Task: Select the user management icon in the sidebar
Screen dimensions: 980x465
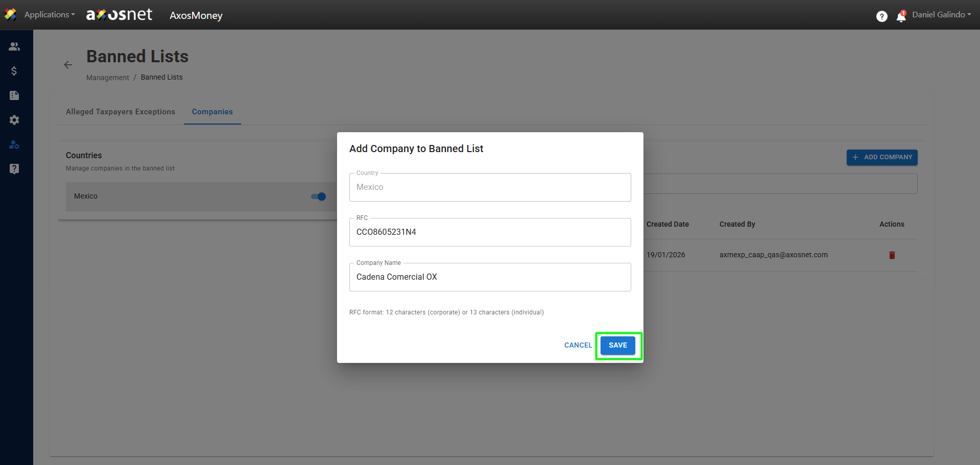Action: coord(14,145)
